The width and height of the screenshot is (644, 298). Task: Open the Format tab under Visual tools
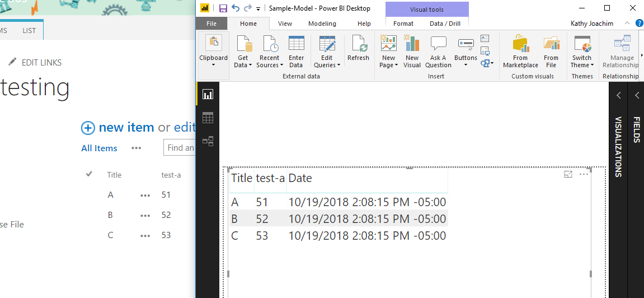click(x=403, y=24)
